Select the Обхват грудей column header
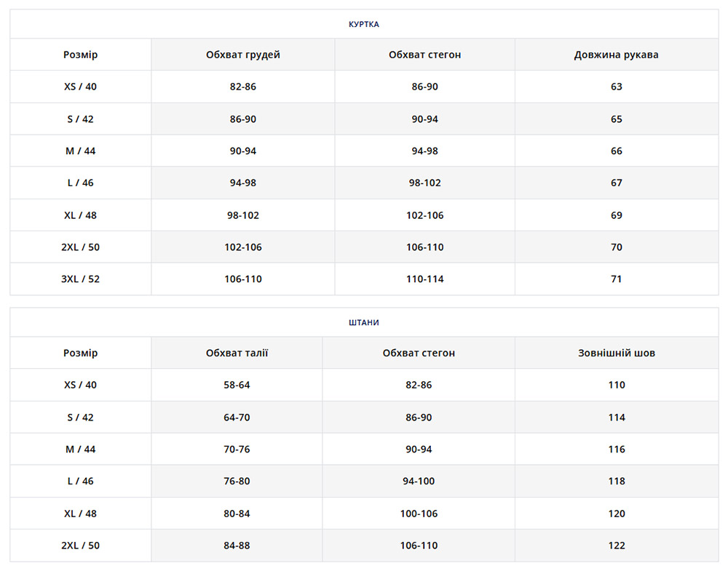The width and height of the screenshot is (728, 571). (x=242, y=55)
